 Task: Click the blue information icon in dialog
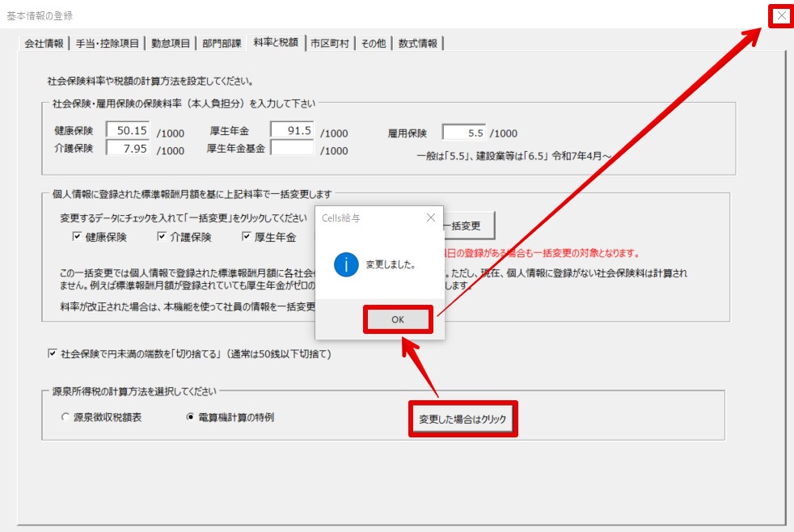point(346,264)
